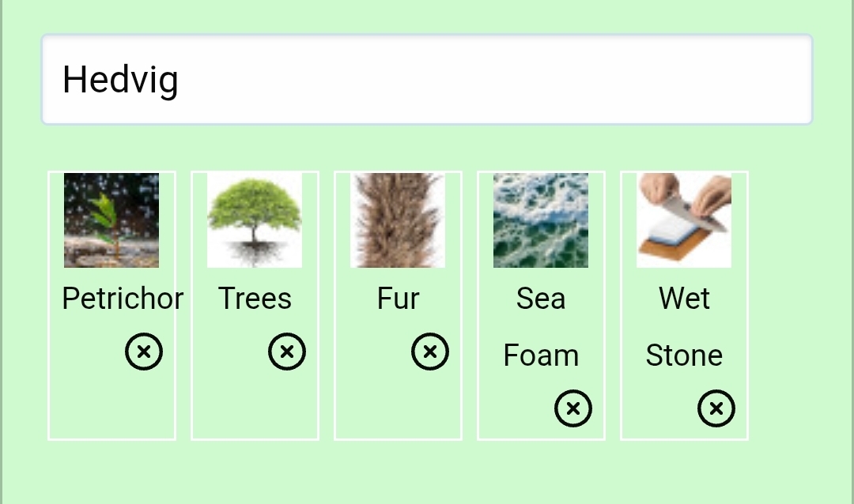Remove the Petrichor item
Viewport: 854px width, 504px height.
pyautogui.click(x=144, y=352)
